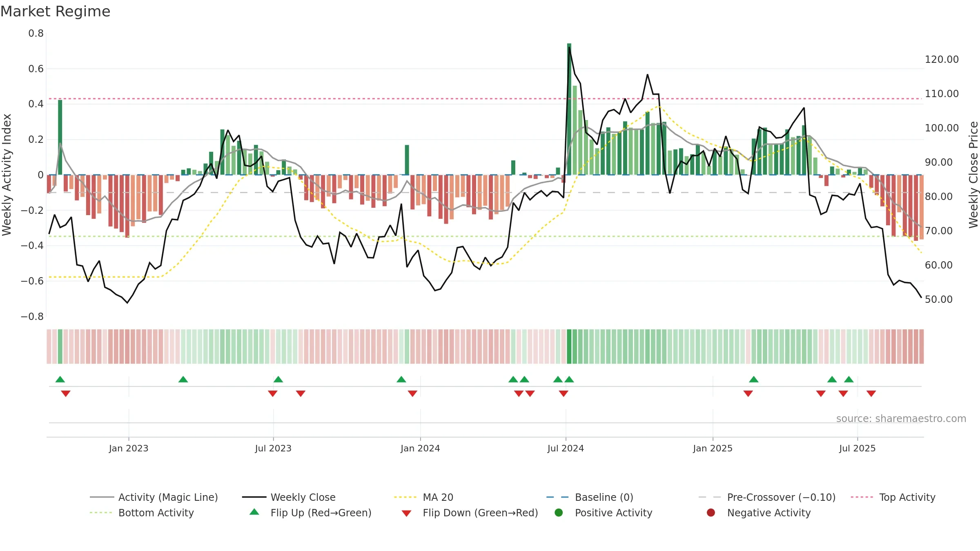
Task: Click the green Positive Activity dot in the legend
Action: (559, 513)
